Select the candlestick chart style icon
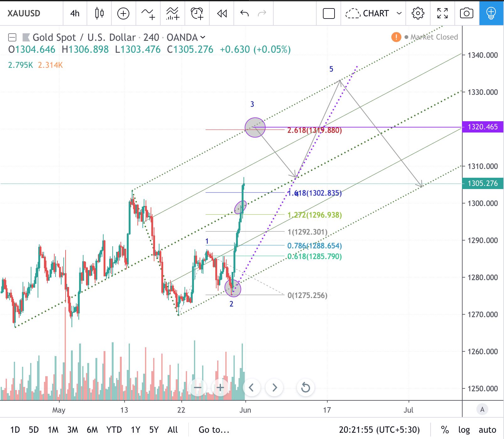The width and height of the screenshot is (504, 439). 99,13
